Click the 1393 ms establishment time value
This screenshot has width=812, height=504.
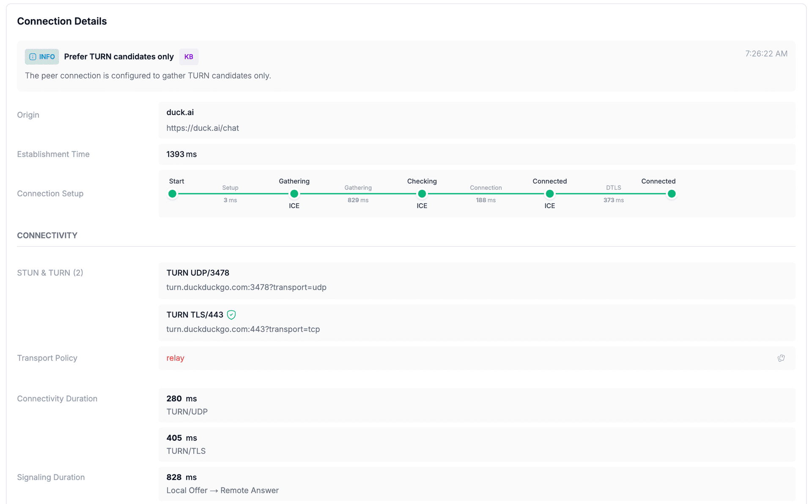tap(181, 154)
